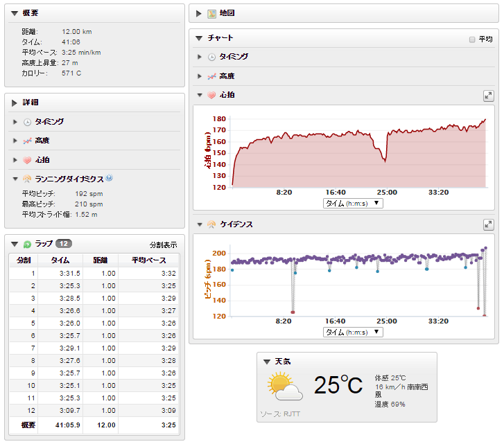Expand the heart rate chart to fullscreen
The image size is (504, 444).
click(x=488, y=96)
